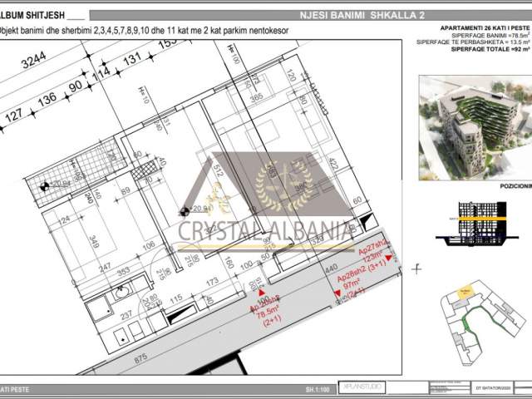
Task: Select the bathroom sink symbol
Action: pyautogui.click(x=121, y=292)
